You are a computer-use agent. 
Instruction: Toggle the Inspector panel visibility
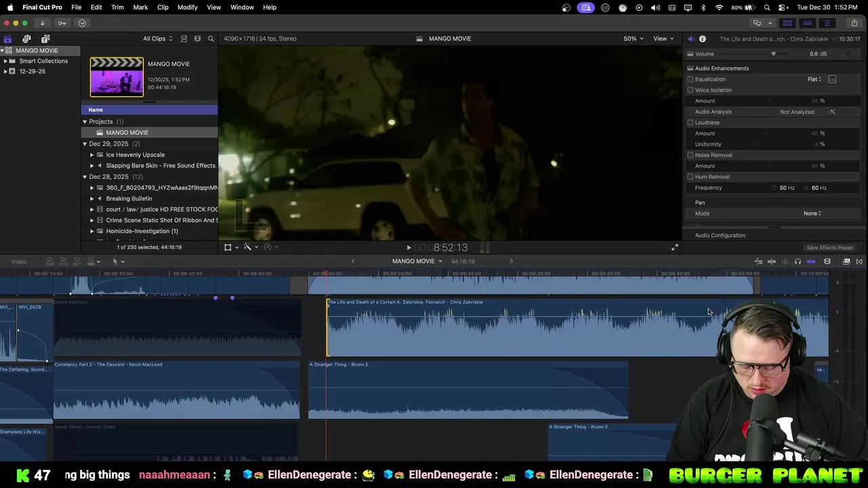coord(827,23)
